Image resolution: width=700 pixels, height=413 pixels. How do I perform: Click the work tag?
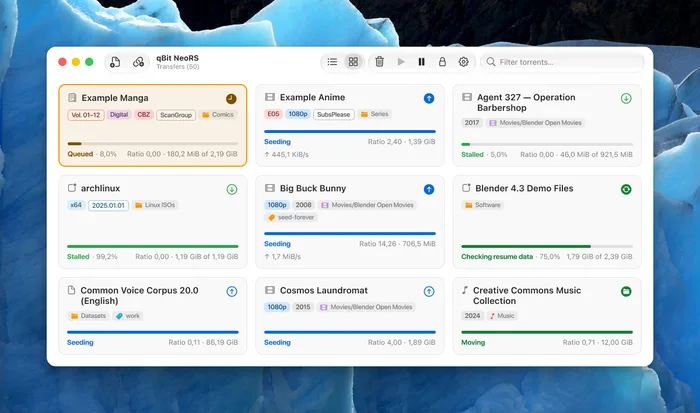pos(128,316)
